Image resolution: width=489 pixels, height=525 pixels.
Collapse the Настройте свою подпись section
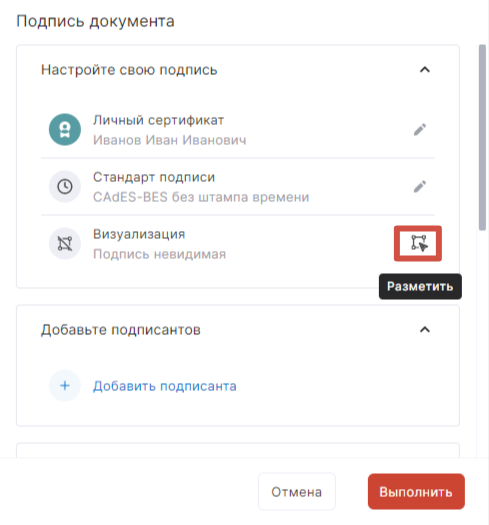[425, 70]
